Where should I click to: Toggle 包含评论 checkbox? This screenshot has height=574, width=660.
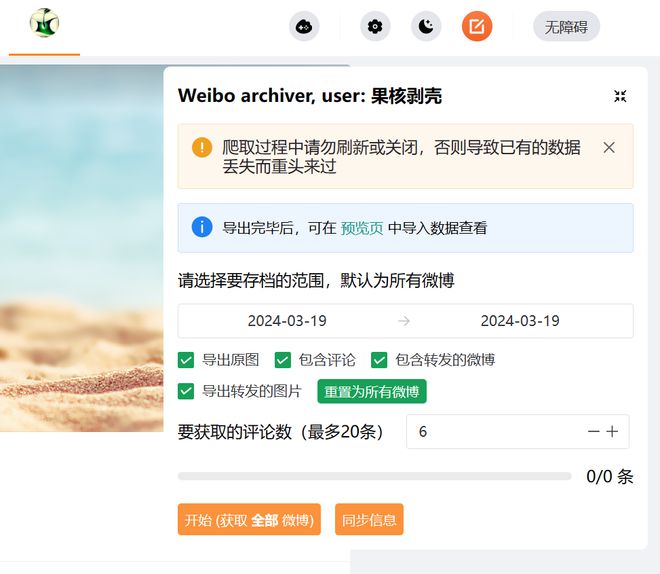[x=282, y=360]
